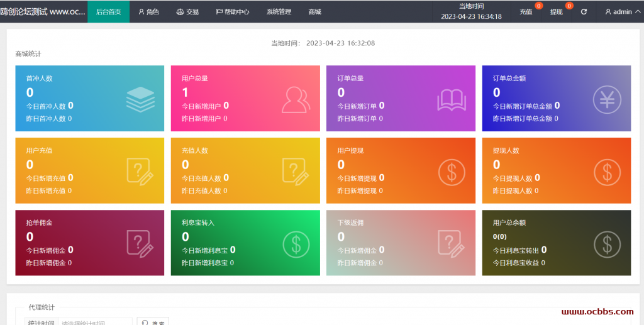Click the scale icon beside 交易
Screen dimensions: 644x325
click(180, 12)
